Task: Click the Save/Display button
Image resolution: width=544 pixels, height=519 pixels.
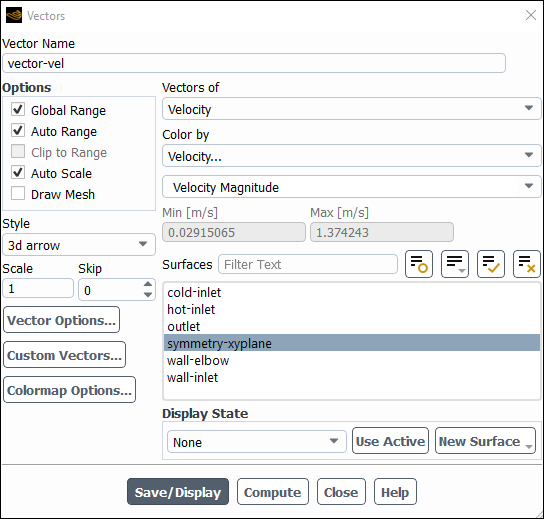Action: [178, 492]
